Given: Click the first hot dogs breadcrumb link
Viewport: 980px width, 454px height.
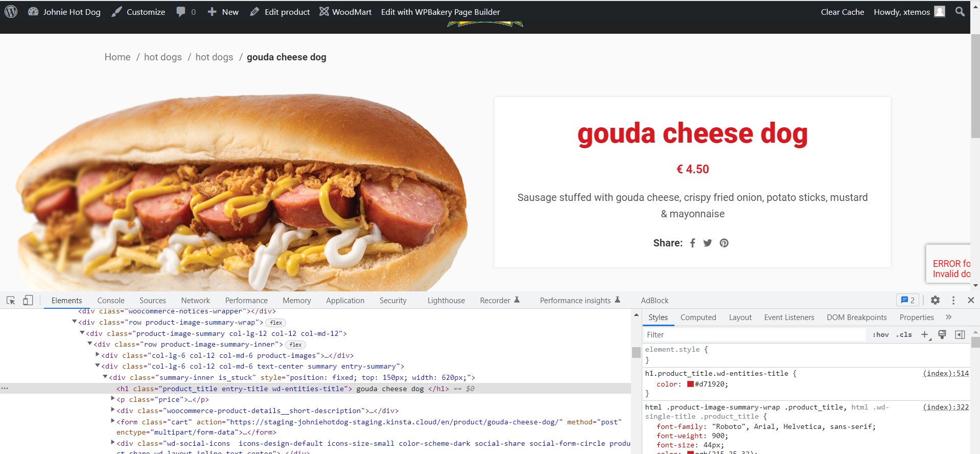Looking at the screenshot, I should 163,57.
